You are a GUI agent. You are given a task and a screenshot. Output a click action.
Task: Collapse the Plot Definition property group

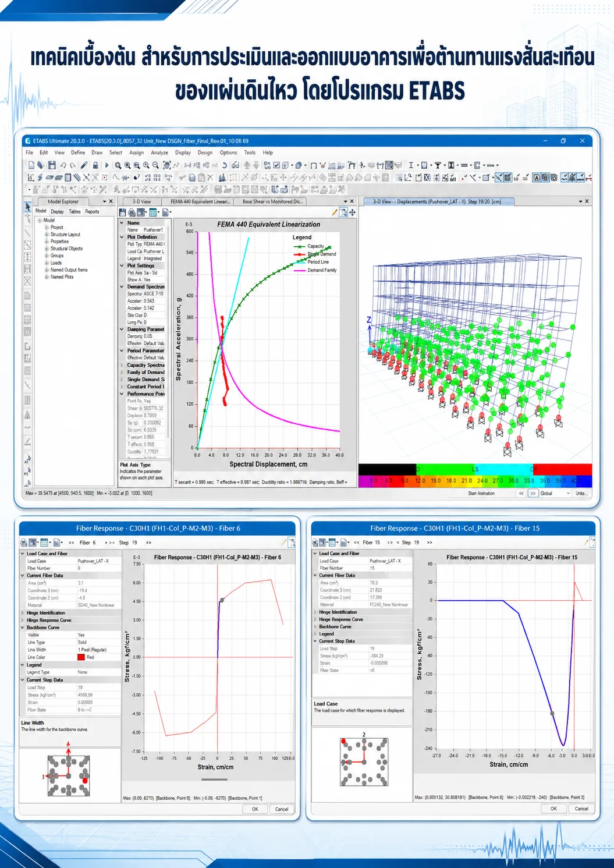[x=122, y=237]
